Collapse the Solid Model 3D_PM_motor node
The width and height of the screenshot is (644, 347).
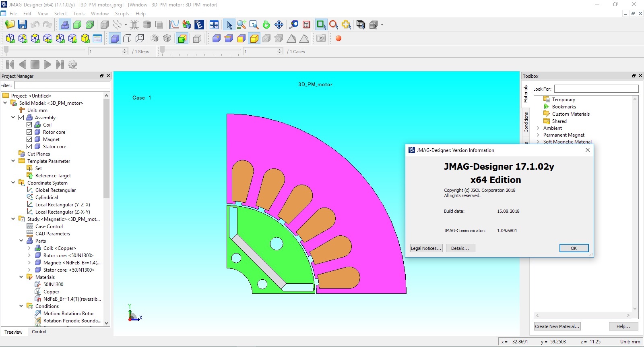(x=5, y=103)
